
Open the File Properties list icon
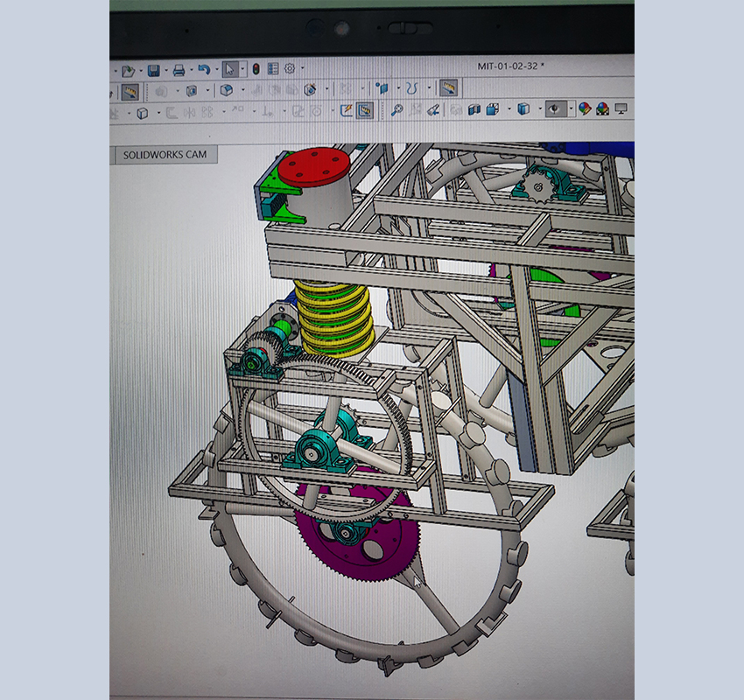[272, 69]
